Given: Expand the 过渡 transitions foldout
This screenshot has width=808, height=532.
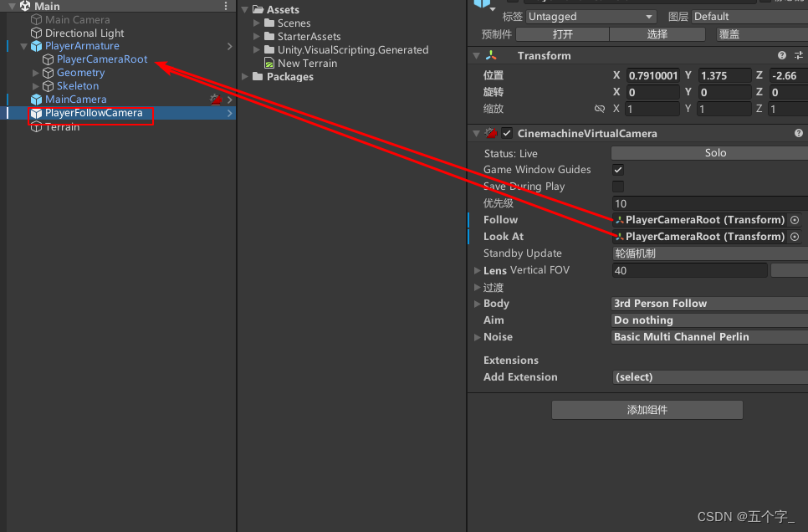Looking at the screenshot, I should [477, 287].
